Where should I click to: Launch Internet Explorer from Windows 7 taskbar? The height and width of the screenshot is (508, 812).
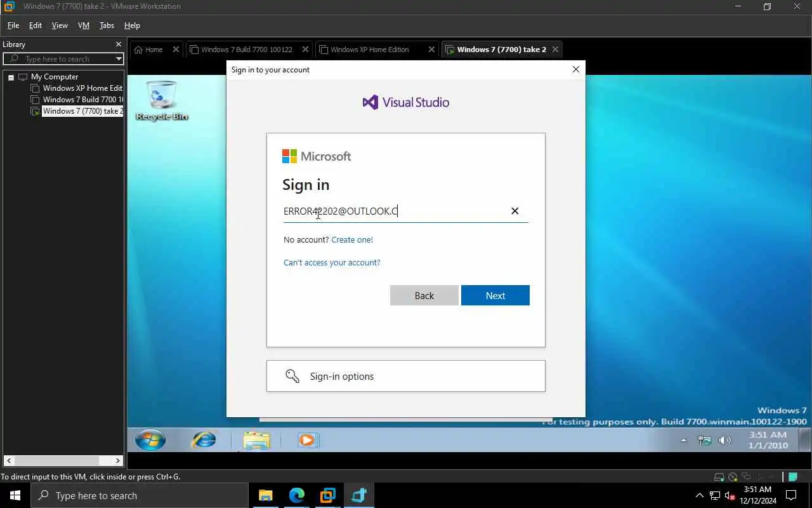204,439
